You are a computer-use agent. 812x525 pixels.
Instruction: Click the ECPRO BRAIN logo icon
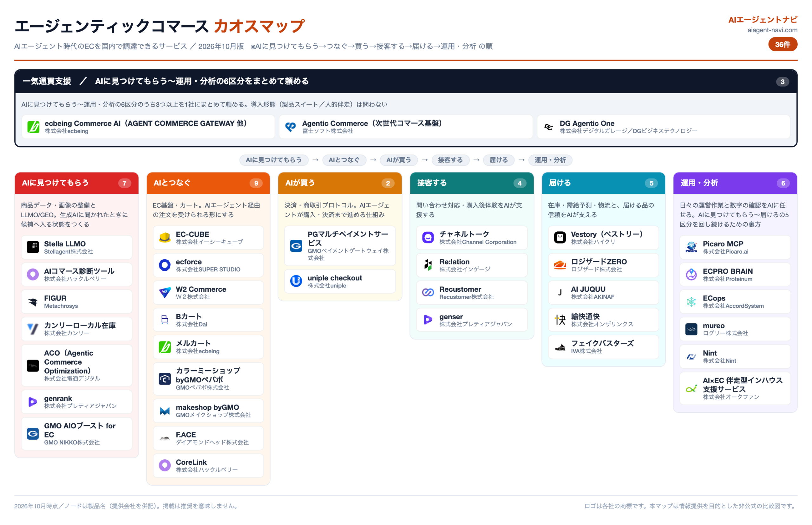click(691, 275)
